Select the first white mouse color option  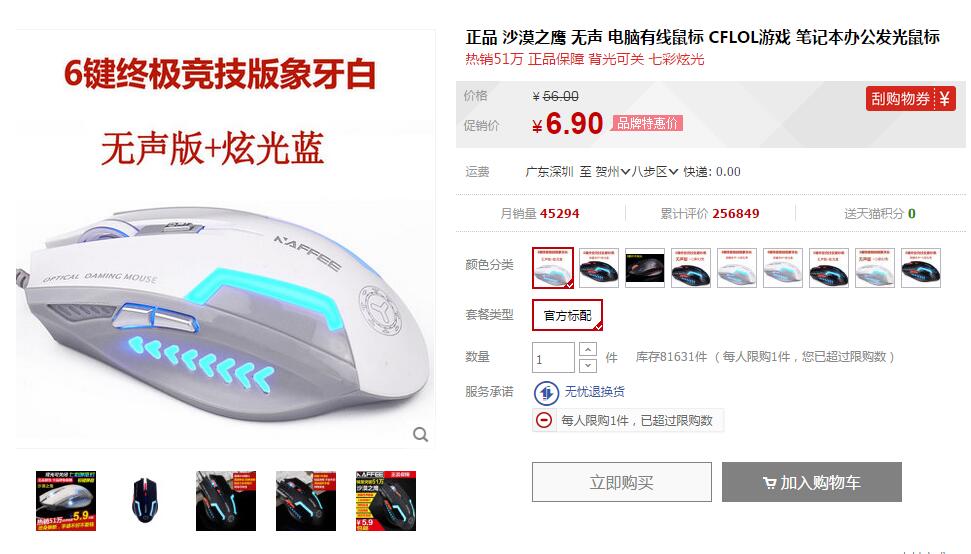click(553, 268)
